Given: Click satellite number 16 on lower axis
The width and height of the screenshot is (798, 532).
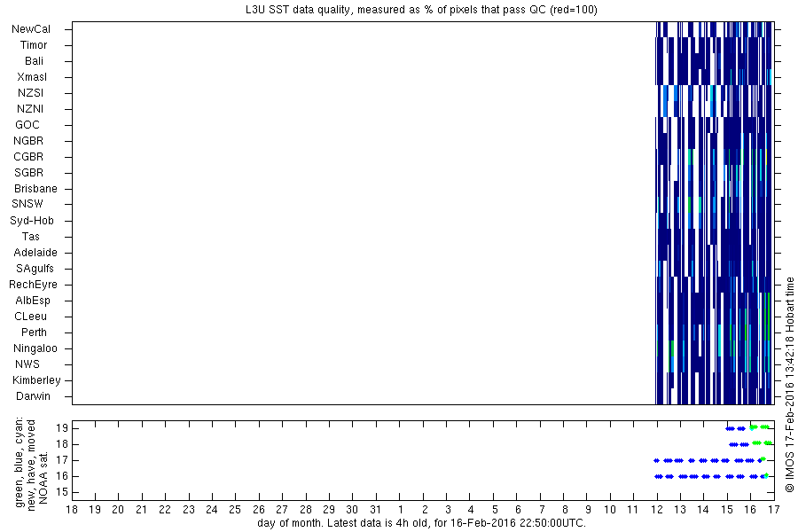Looking at the screenshot, I should 61,476.
